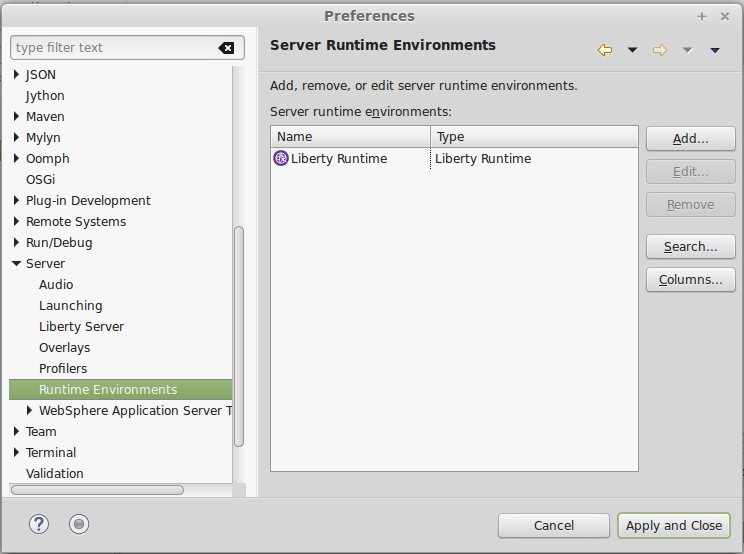Open the Overlays preferences page

(x=65, y=348)
